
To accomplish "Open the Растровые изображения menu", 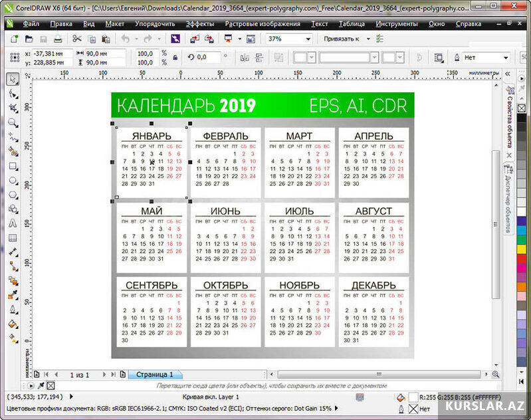I will (263, 24).
